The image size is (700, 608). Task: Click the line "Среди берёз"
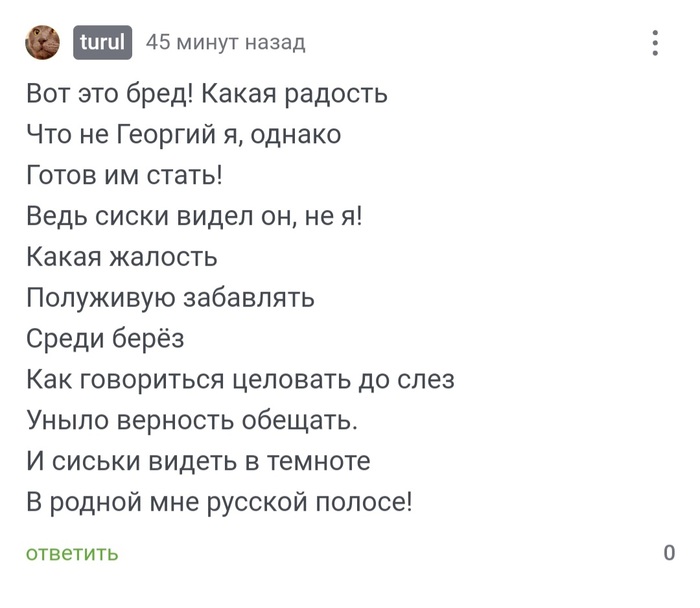105,339
